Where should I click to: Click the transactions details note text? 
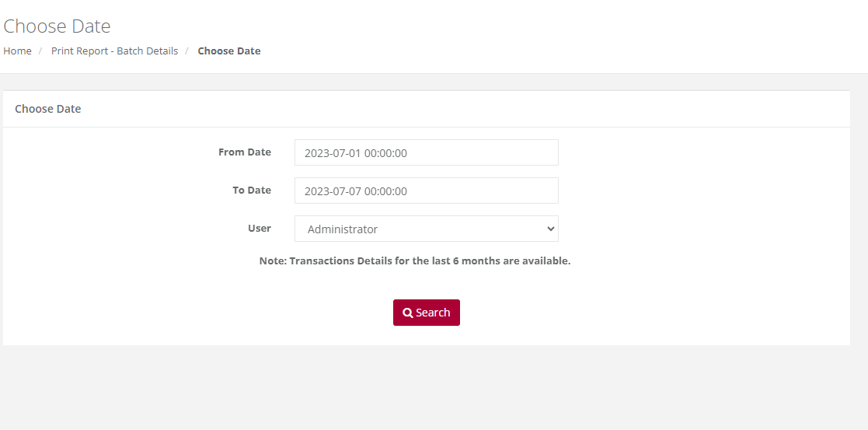[415, 260]
